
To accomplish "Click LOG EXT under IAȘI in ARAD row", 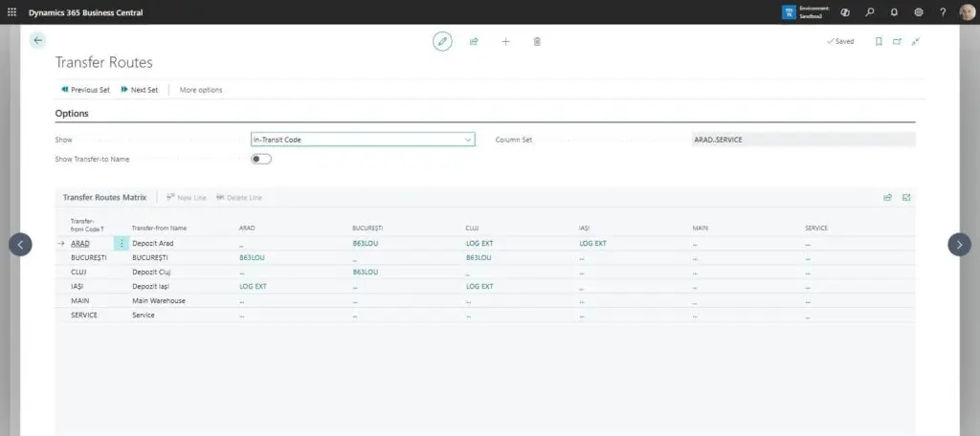I will pos(592,244).
